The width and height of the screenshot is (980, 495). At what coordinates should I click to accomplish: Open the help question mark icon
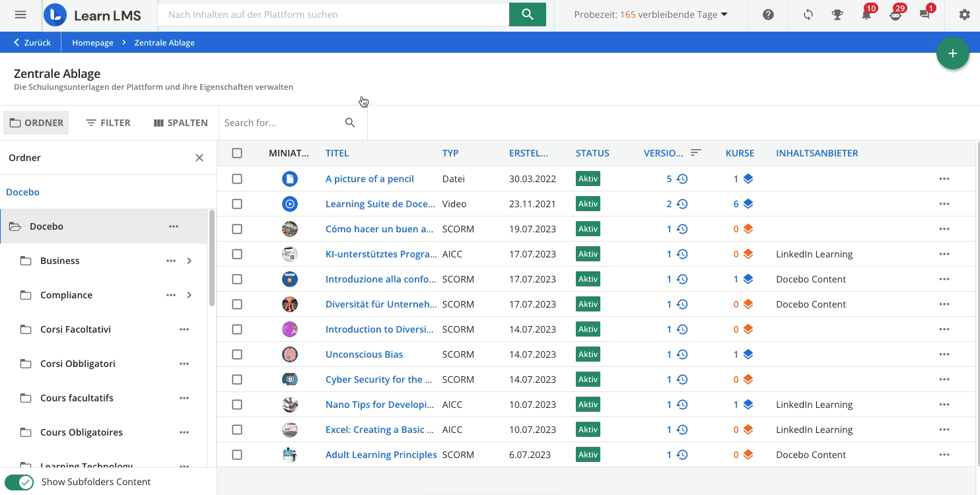point(768,15)
